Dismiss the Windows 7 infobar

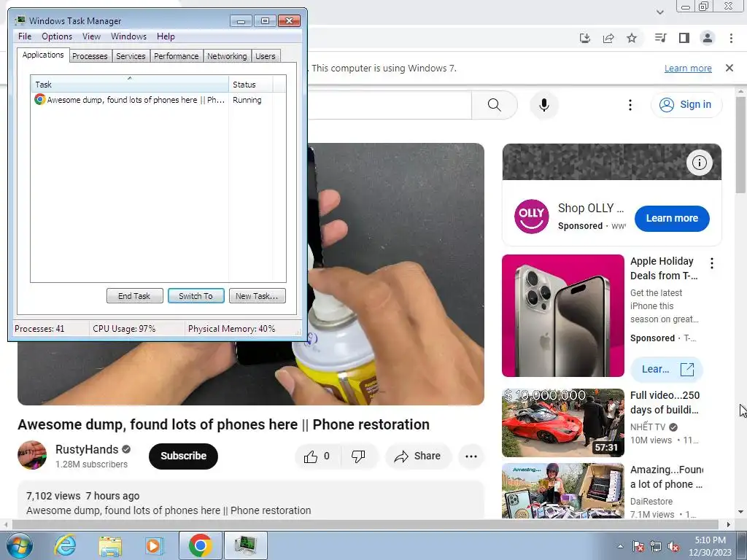click(729, 68)
